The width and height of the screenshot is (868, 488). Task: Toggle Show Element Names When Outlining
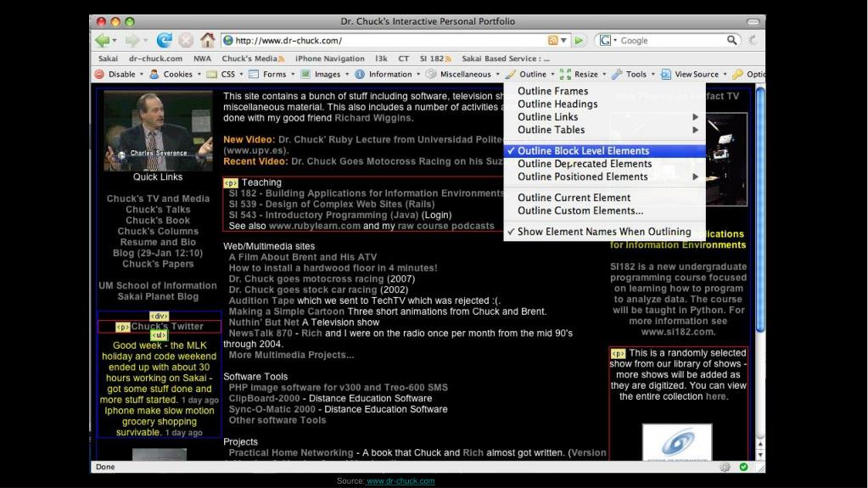click(604, 232)
